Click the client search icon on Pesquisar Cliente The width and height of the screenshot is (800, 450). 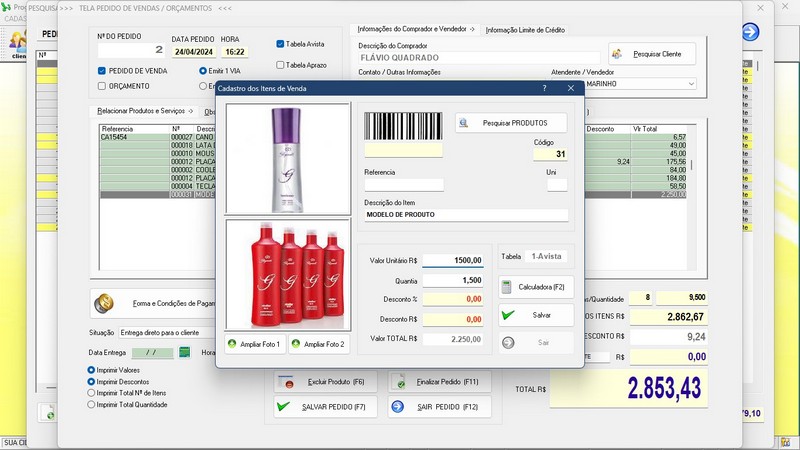point(617,54)
